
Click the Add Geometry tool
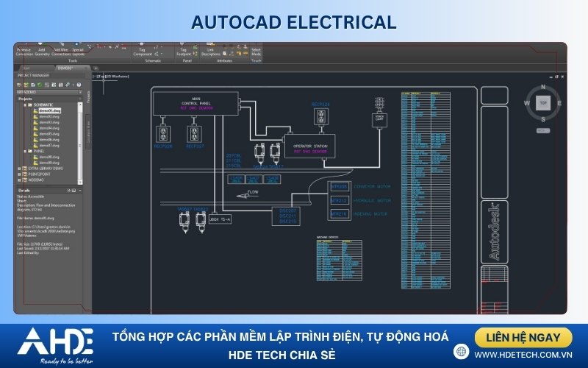click(x=43, y=51)
